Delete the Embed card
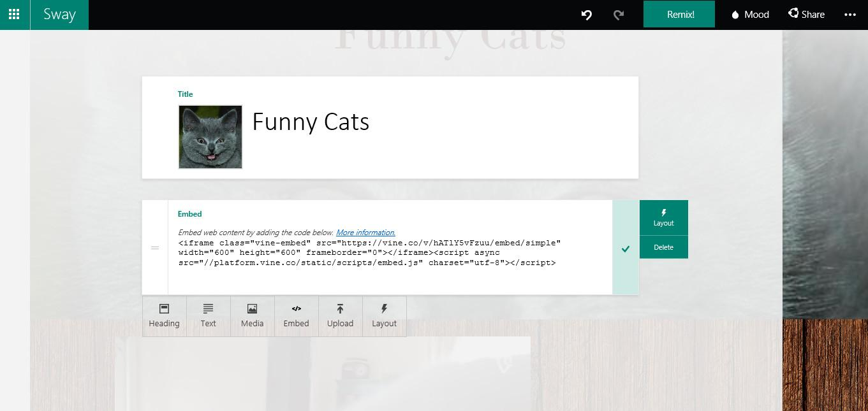The height and width of the screenshot is (411, 868). (663, 247)
